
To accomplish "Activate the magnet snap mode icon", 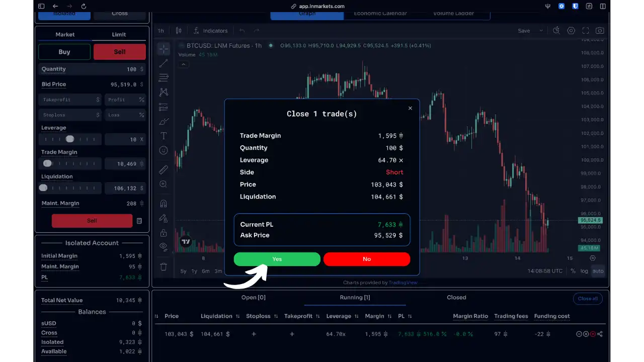I will click(x=164, y=204).
